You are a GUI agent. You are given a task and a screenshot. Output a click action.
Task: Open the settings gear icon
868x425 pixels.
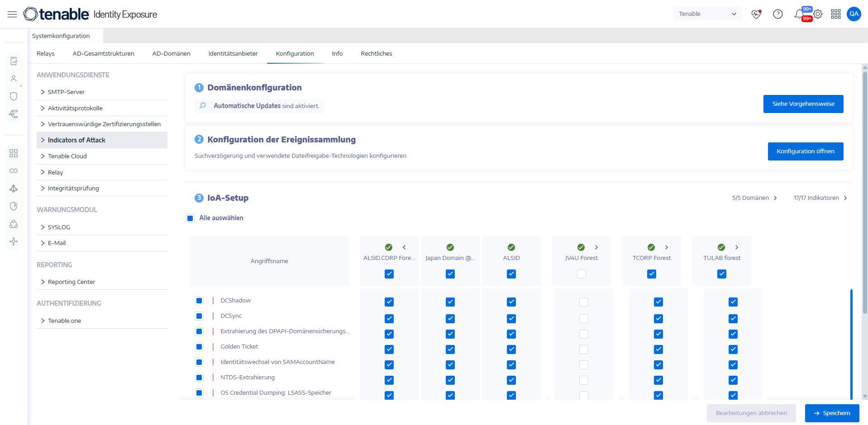818,14
